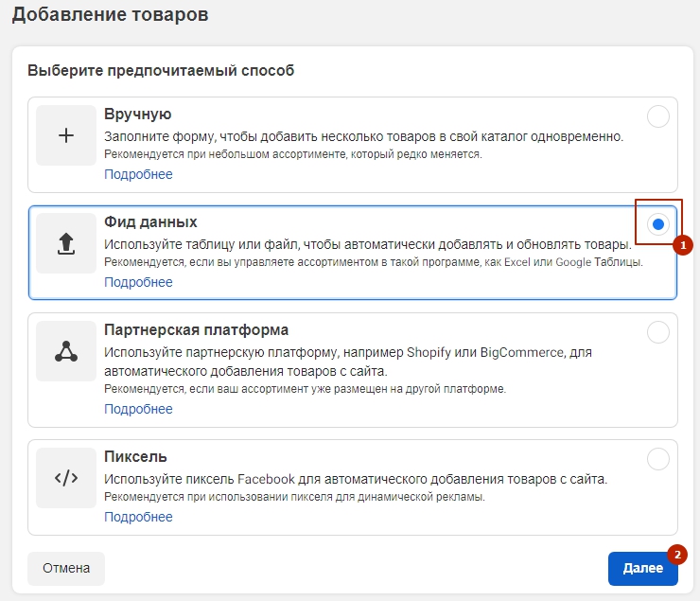Click the Фид данных option title
700x601 pixels.
(150, 222)
